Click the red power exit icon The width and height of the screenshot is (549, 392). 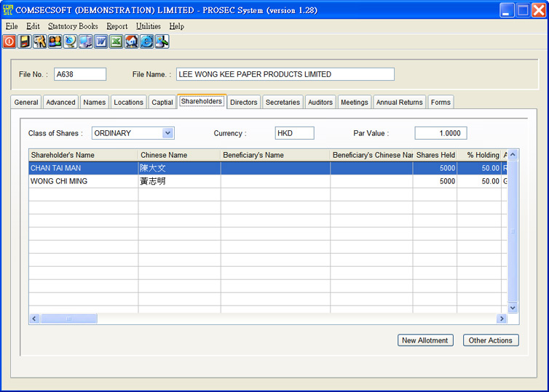[9, 42]
